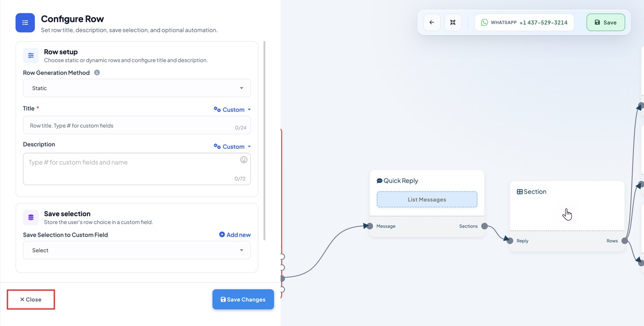
Task: Open the Custom dropdown for Title
Action: click(x=233, y=109)
